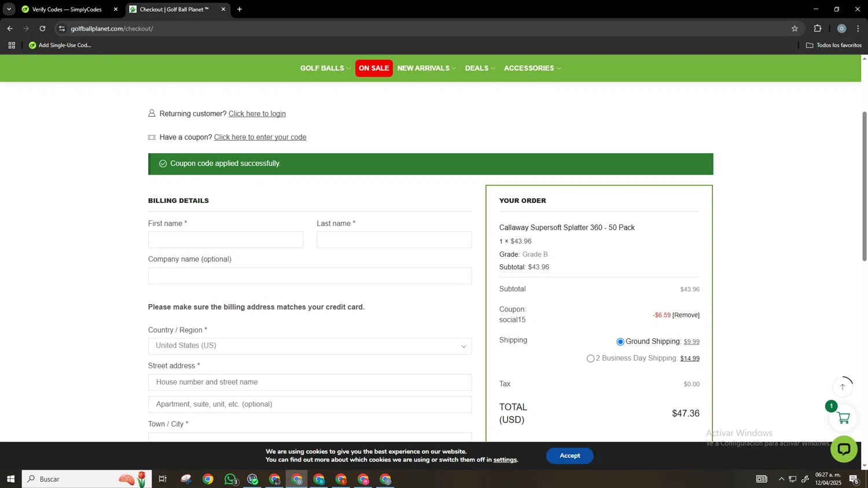
Task: Click the Apartment, suite, unit field
Action: tap(310, 405)
